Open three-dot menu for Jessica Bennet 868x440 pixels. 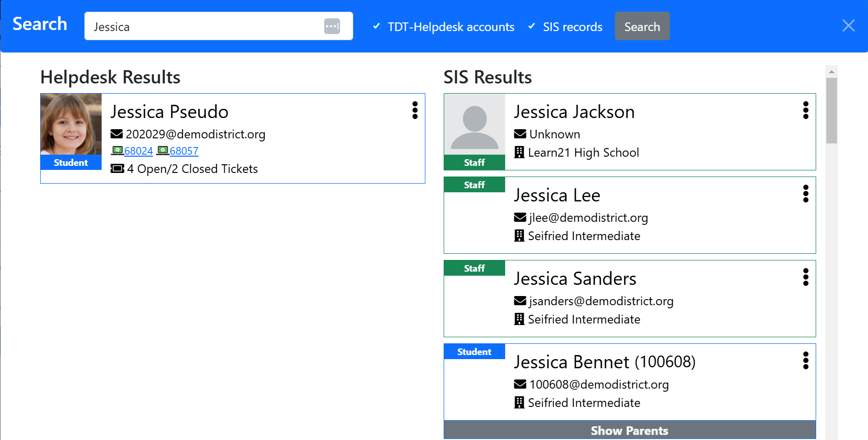pyautogui.click(x=805, y=360)
